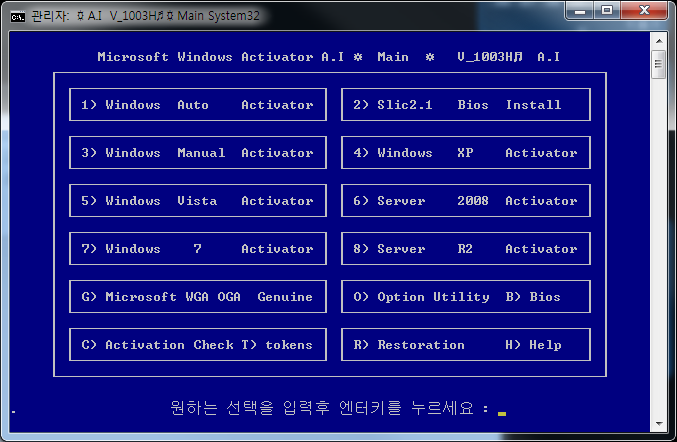Click the scrollbar up arrow
Screen dimensions: 677x442
point(659,41)
